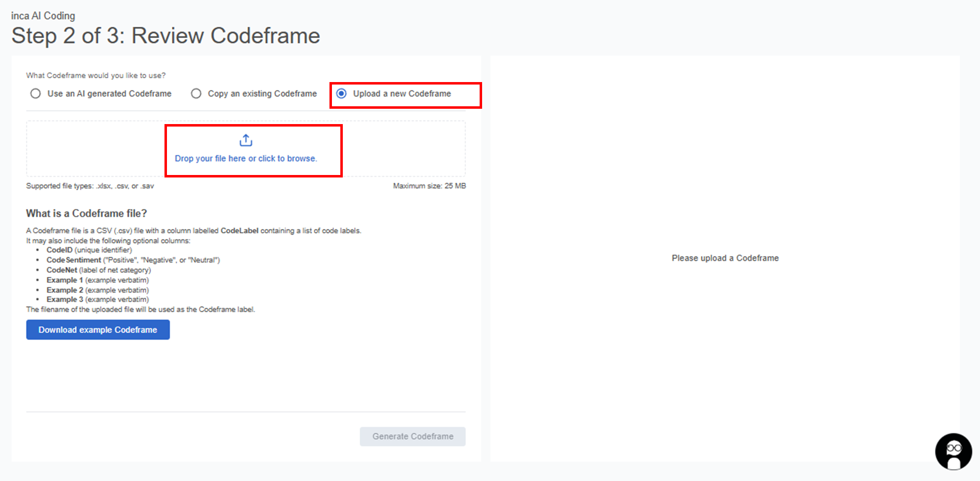Click the Example 1 bullet item
The height and width of the screenshot is (481, 980).
(x=97, y=280)
